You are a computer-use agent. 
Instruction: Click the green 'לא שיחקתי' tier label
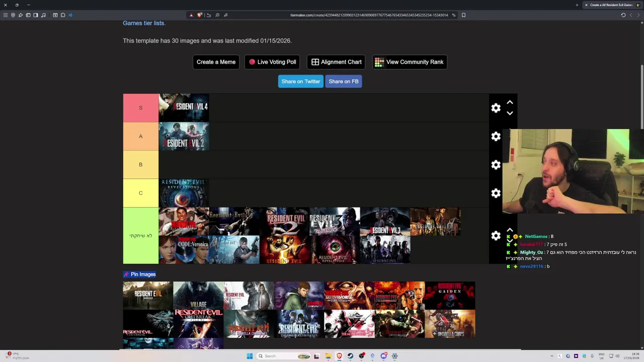pyautogui.click(x=141, y=235)
